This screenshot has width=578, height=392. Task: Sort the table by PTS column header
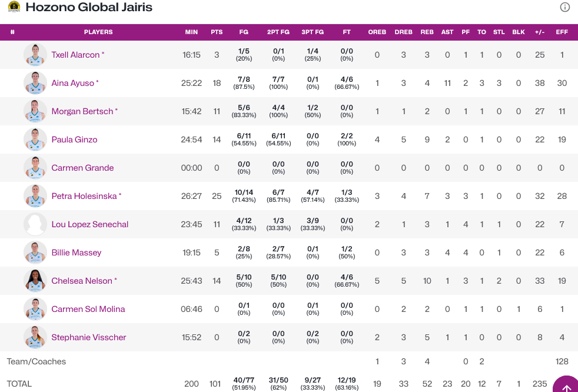(217, 32)
